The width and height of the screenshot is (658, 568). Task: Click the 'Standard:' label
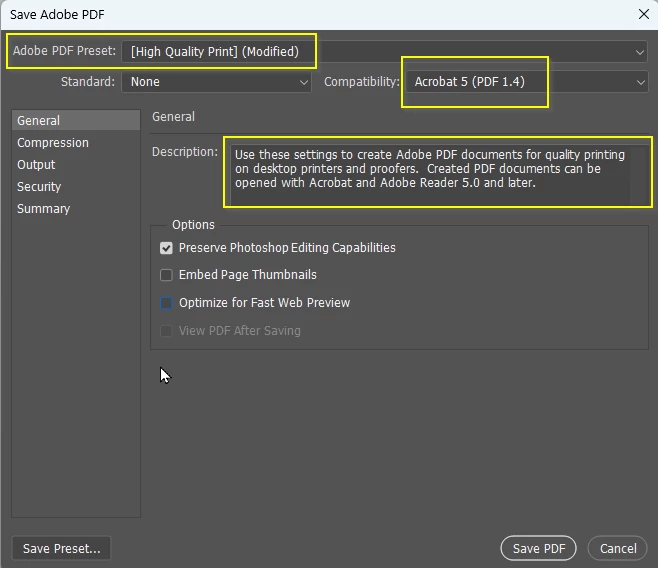pos(88,81)
